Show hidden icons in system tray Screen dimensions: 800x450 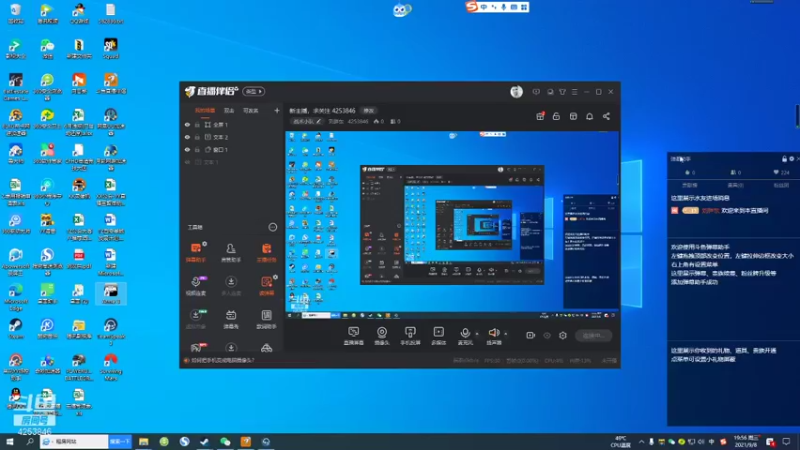pos(641,442)
